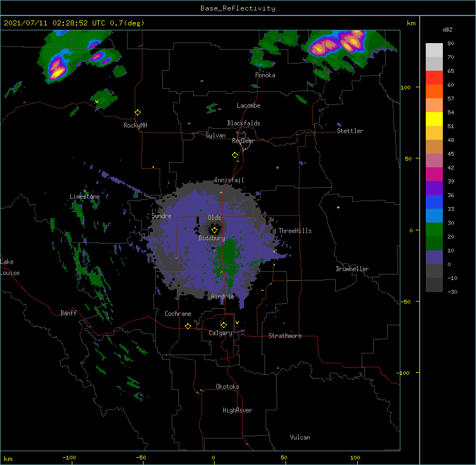Click the Innisfail city label
The height and width of the screenshot is (465, 476).
229,180
